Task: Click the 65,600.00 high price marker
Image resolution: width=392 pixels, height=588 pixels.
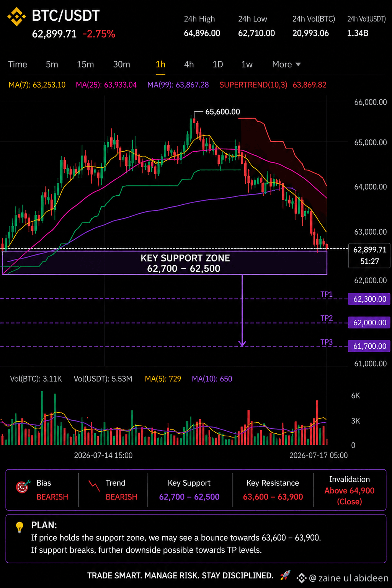Action: (222, 112)
